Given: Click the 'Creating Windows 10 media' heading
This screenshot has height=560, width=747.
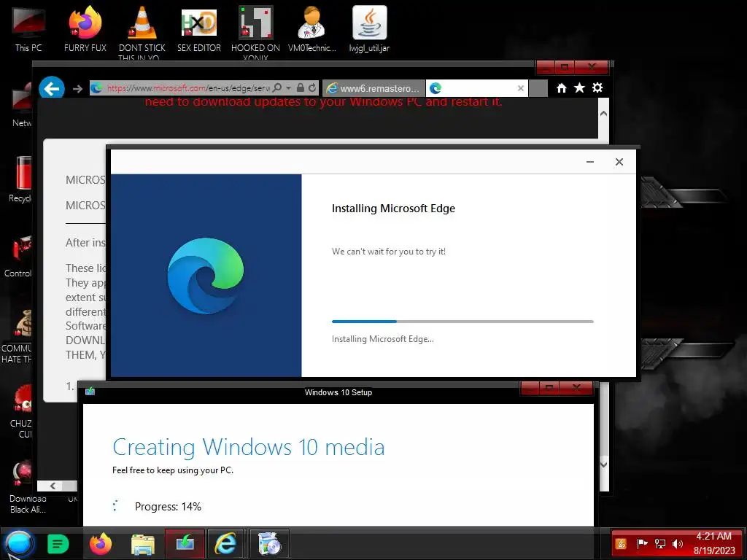Looking at the screenshot, I should click(248, 448).
